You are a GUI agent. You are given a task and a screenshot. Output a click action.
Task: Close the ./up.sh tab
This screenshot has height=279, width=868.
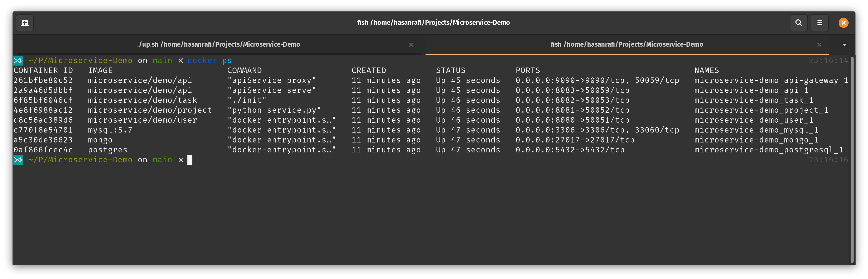[411, 44]
